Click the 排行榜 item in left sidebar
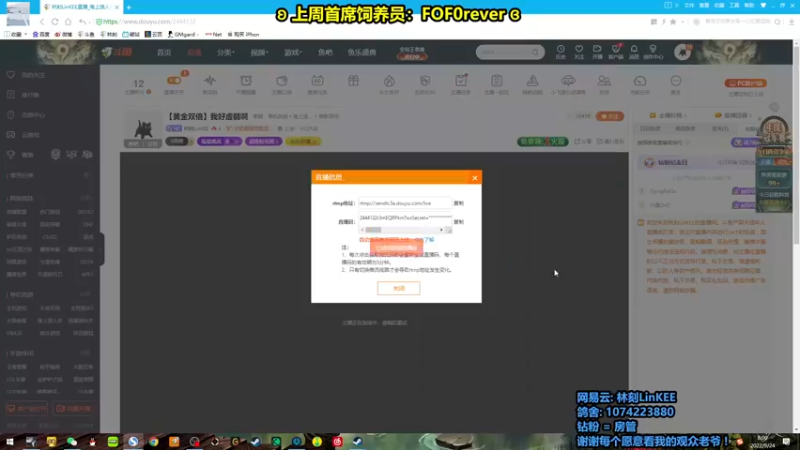Image resolution: width=800 pixels, height=450 pixels. pyautogui.click(x=30, y=95)
